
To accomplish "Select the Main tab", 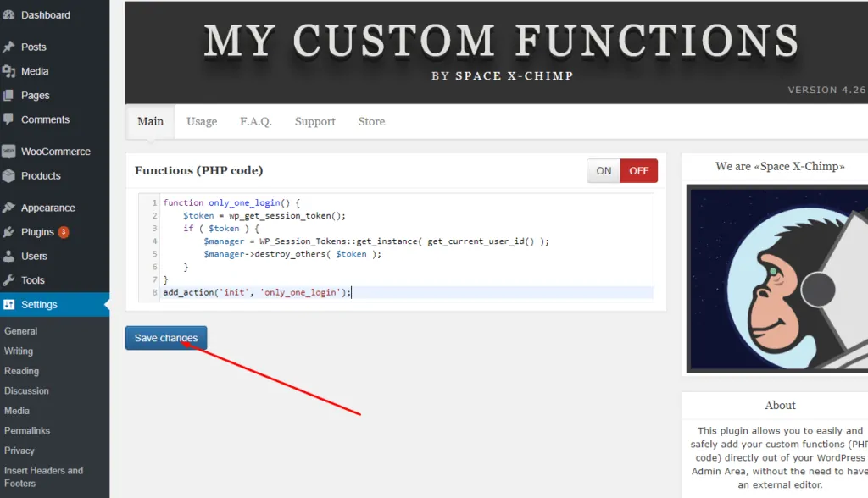I will pos(151,121).
